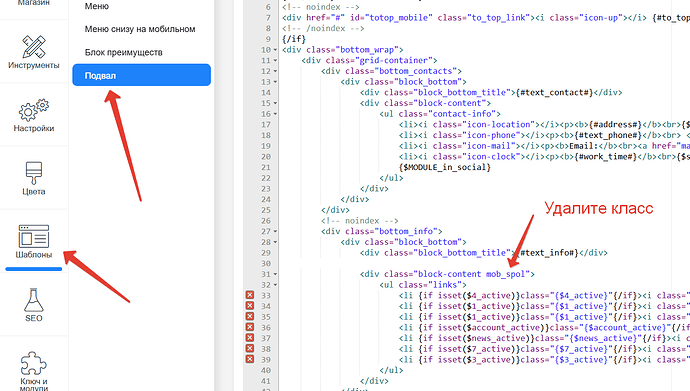Click {#text_contact#} variable on line 14
The width and height of the screenshot is (690, 391).
pos(554,92)
